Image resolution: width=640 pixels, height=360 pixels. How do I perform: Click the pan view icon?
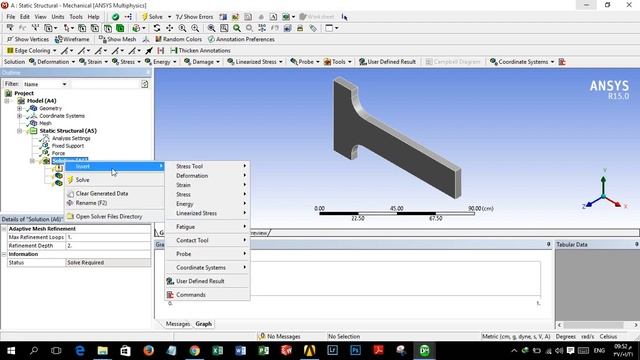coord(169,28)
